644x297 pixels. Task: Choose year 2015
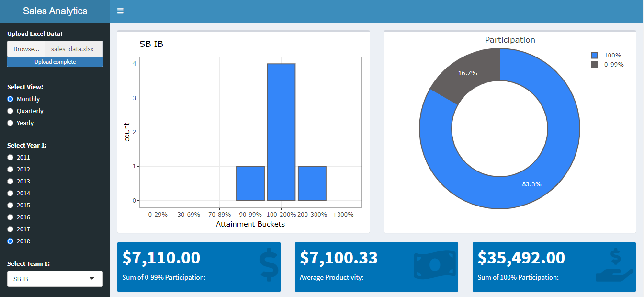click(10, 205)
